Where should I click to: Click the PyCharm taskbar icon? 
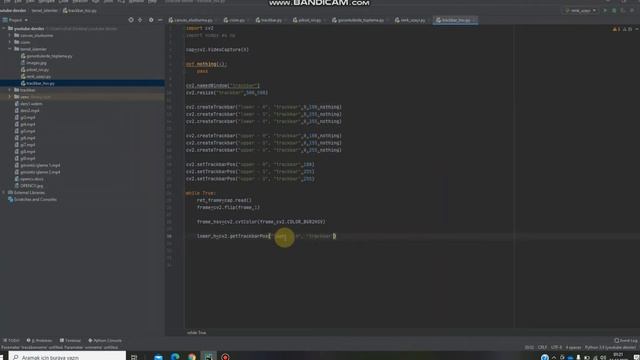pos(209,357)
